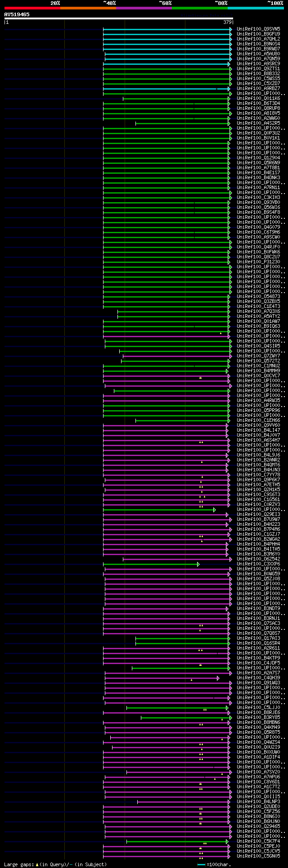Click the cyan ~100% identity legend segment

pyautogui.click(x=256, y=8)
